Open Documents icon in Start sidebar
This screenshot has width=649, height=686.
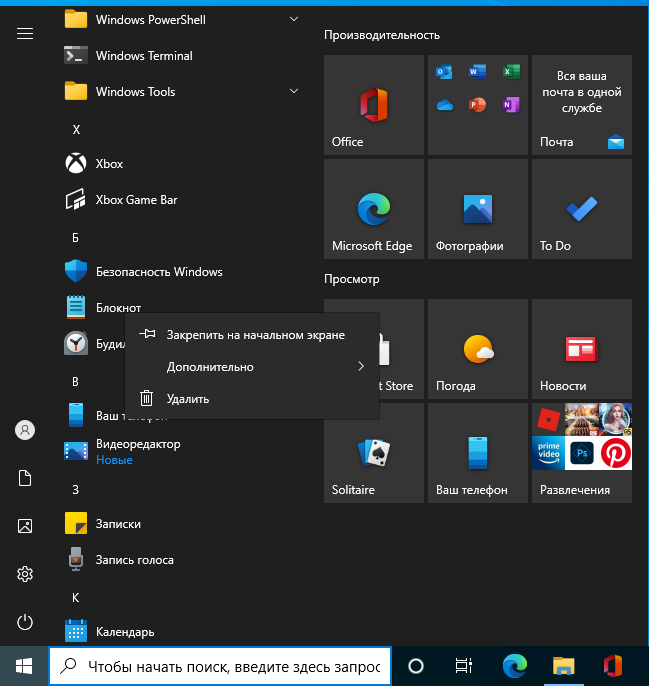[x=25, y=478]
